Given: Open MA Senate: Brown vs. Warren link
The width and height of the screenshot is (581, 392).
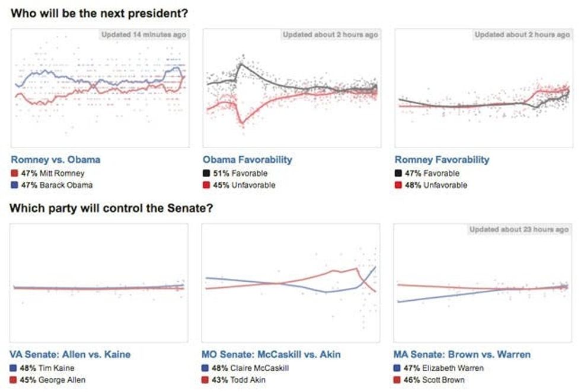Looking at the screenshot, I should tap(462, 354).
